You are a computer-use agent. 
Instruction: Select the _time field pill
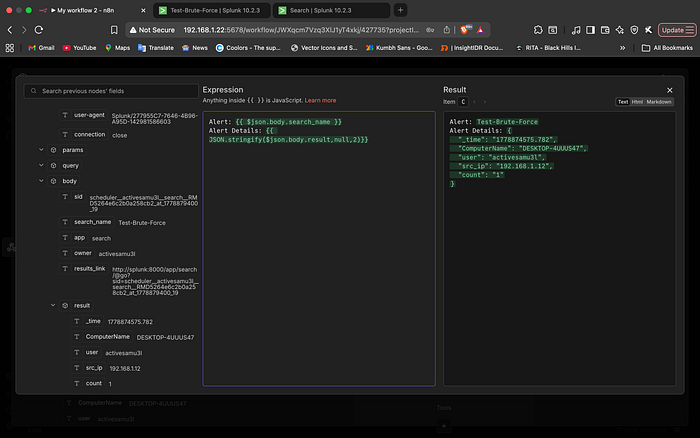(88, 321)
